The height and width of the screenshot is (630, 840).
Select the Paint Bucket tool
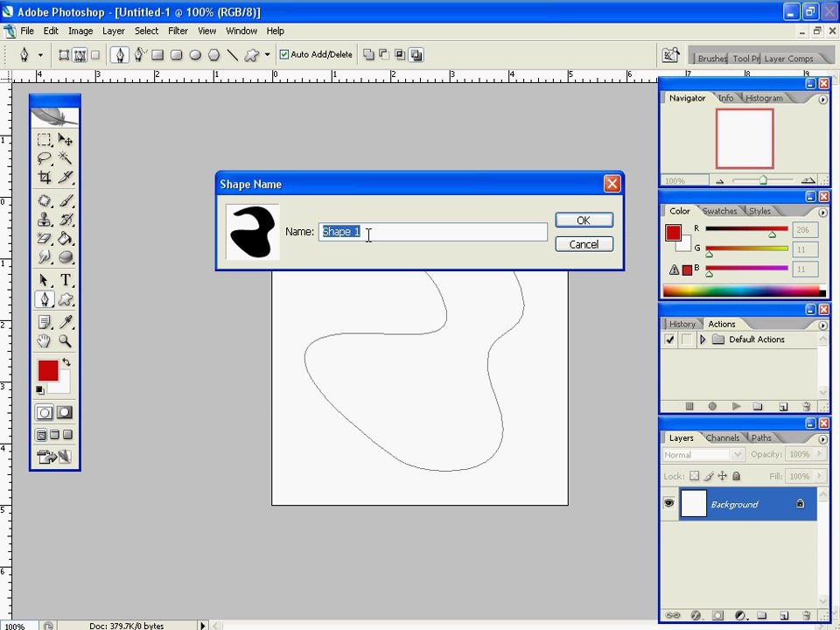[x=66, y=238]
